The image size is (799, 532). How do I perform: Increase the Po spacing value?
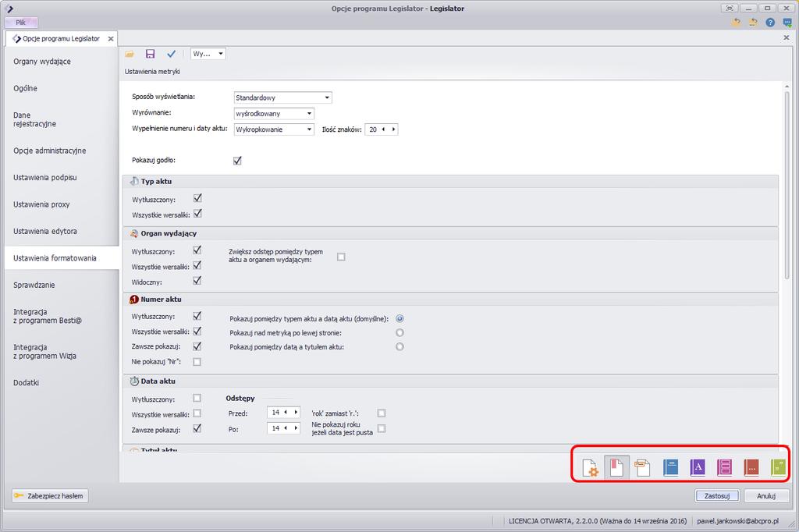296,428
